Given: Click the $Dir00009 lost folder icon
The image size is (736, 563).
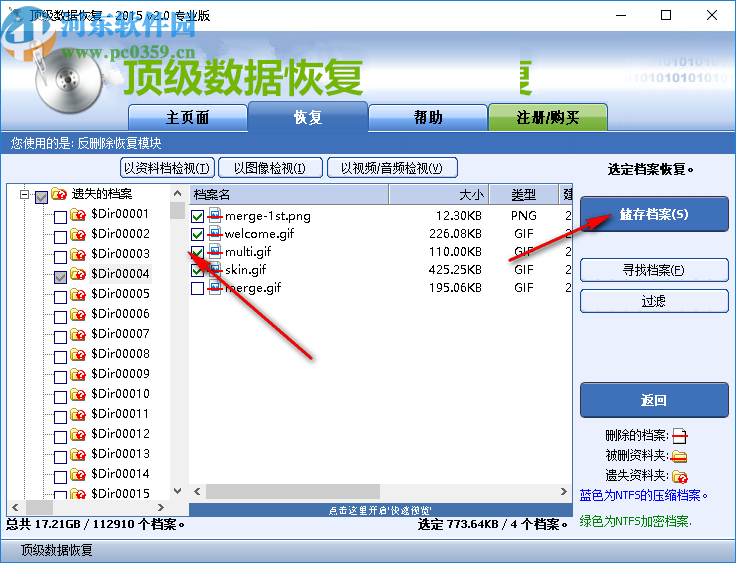Looking at the screenshot, I should (78, 374).
